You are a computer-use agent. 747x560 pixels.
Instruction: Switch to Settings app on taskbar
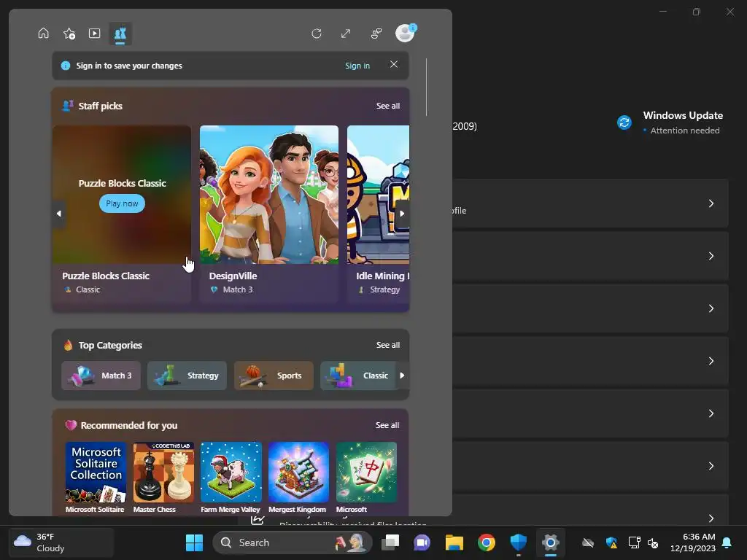(x=550, y=542)
